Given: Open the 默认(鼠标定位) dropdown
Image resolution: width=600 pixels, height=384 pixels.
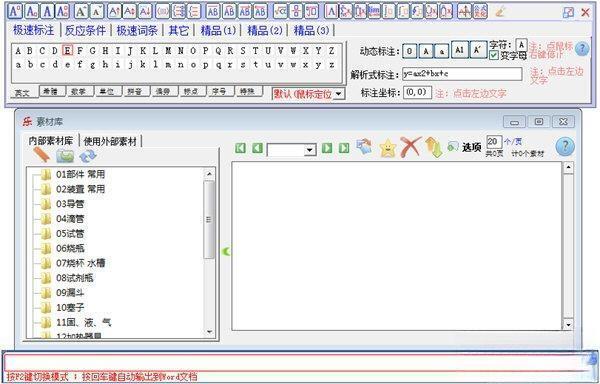Looking at the screenshot, I should point(339,94).
